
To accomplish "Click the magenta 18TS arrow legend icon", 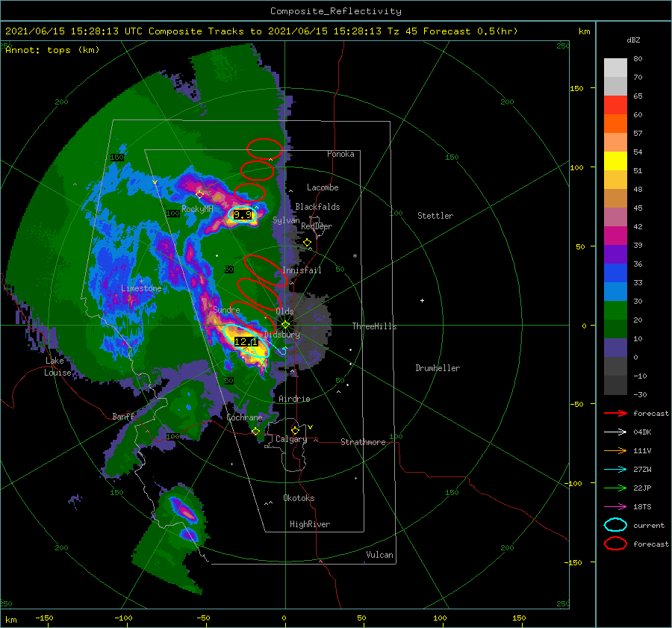I will click(615, 507).
